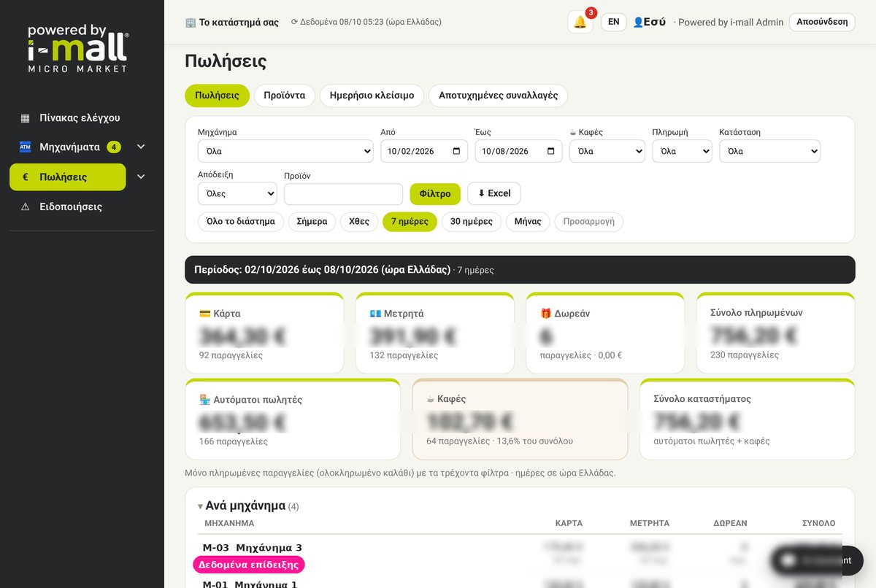Switch to the Προϊόντα tab
The image size is (876, 588).
pyautogui.click(x=285, y=96)
